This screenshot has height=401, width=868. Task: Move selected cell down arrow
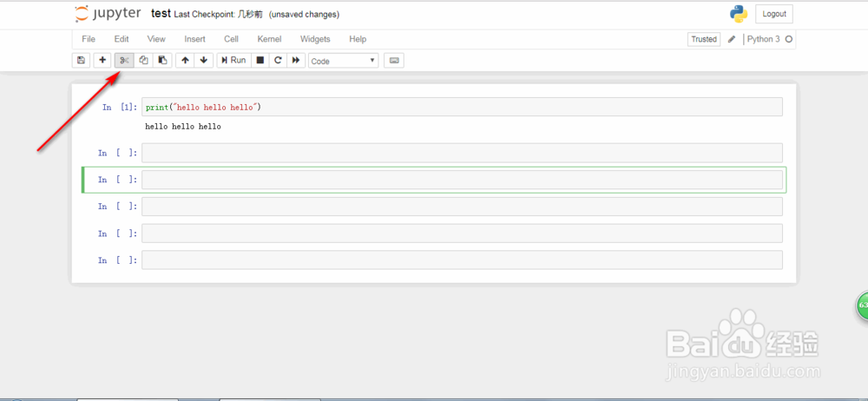coord(204,61)
